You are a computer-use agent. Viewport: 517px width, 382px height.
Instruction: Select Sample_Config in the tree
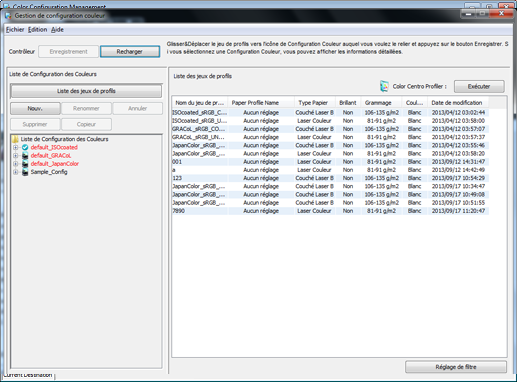(49, 172)
